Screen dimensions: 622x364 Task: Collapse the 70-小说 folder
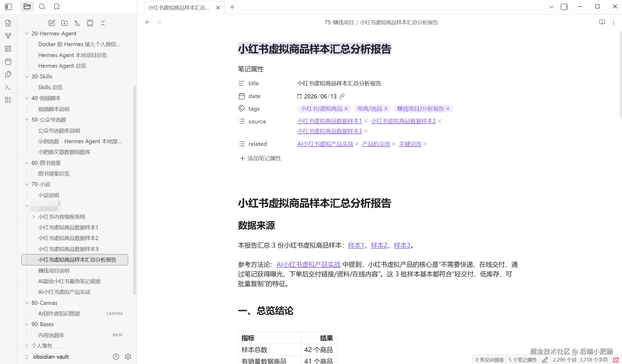(27, 184)
